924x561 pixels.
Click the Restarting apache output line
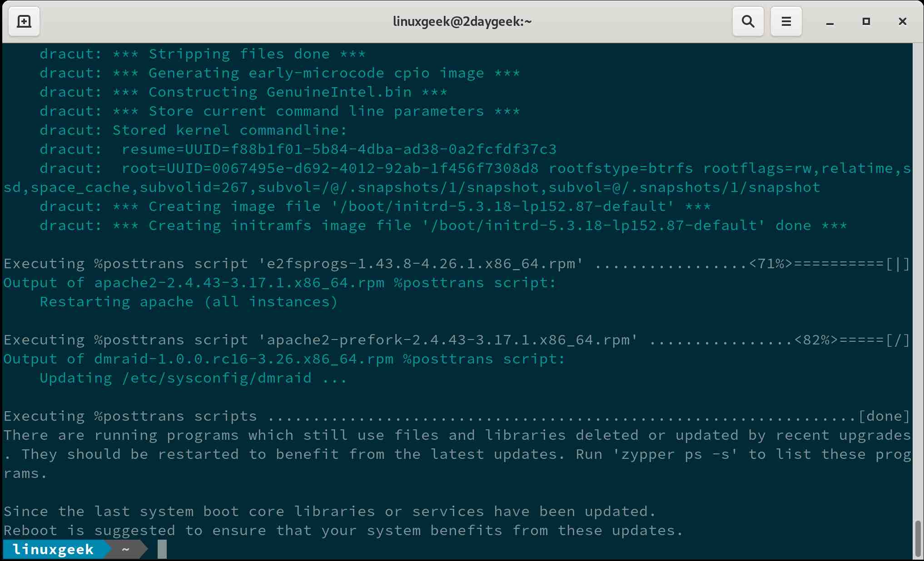[x=188, y=301]
